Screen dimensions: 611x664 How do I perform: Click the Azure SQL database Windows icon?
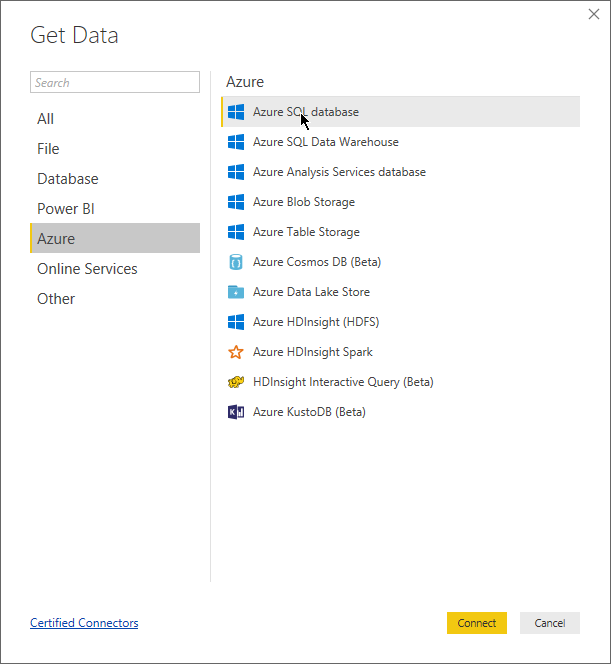click(x=236, y=112)
